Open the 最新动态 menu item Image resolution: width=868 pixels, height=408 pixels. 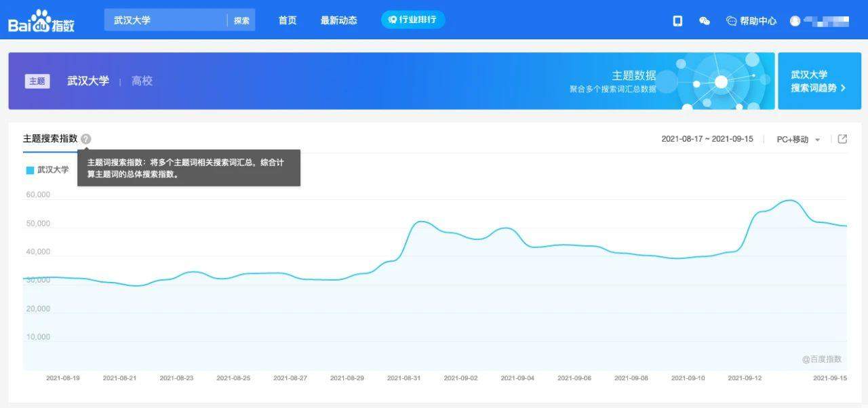click(338, 20)
